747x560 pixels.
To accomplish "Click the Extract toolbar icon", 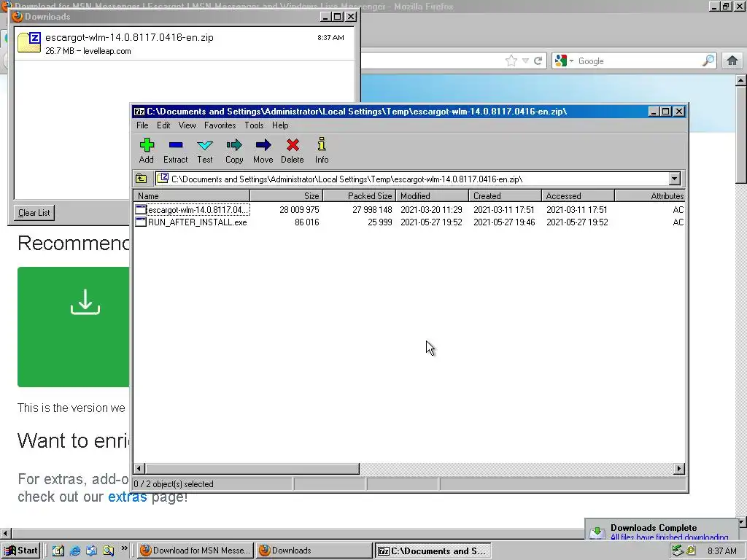I will pyautogui.click(x=176, y=145).
